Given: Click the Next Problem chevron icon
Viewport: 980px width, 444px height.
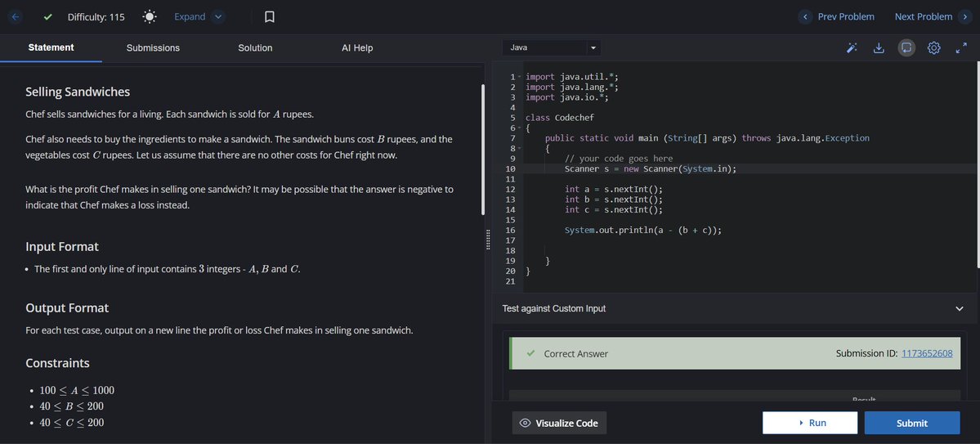Looking at the screenshot, I should pos(966,17).
